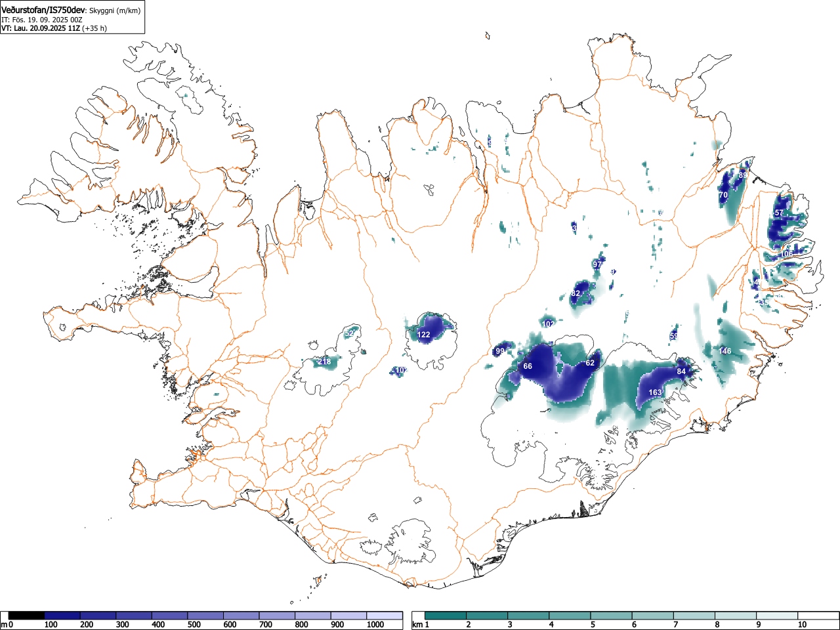
Task: Click the 84 value label
Action: point(681,371)
